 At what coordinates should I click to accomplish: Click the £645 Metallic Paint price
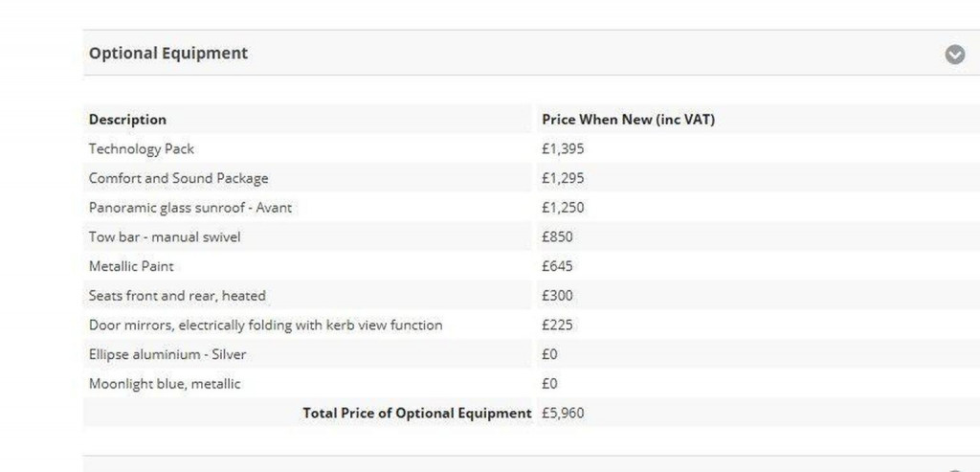[557, 266]
